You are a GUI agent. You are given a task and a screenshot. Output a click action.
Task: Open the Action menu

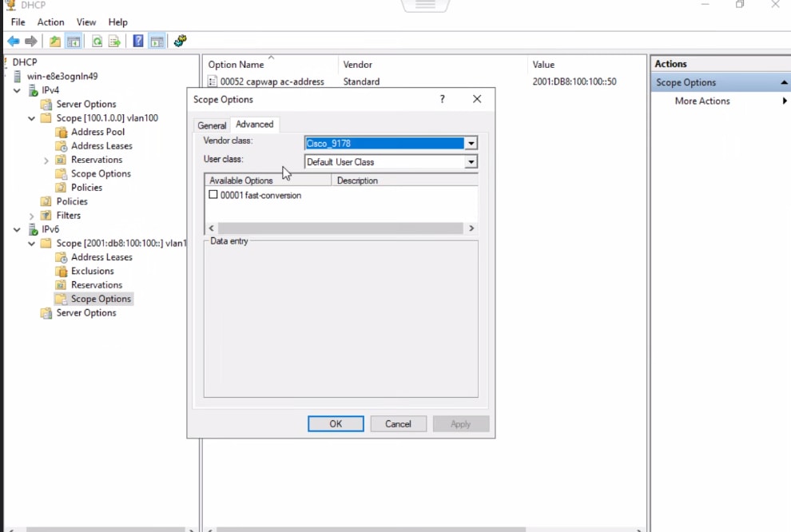click(x=50, y=22)
